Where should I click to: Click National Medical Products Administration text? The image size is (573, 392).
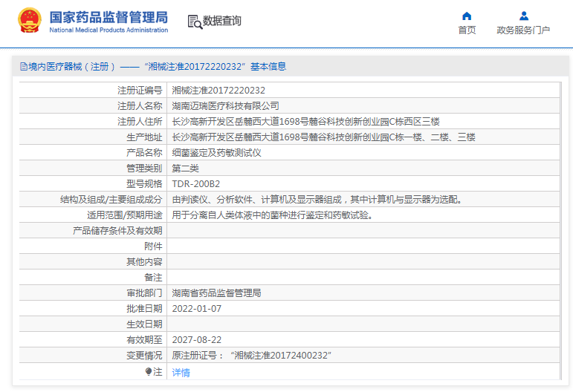[109, 30]
